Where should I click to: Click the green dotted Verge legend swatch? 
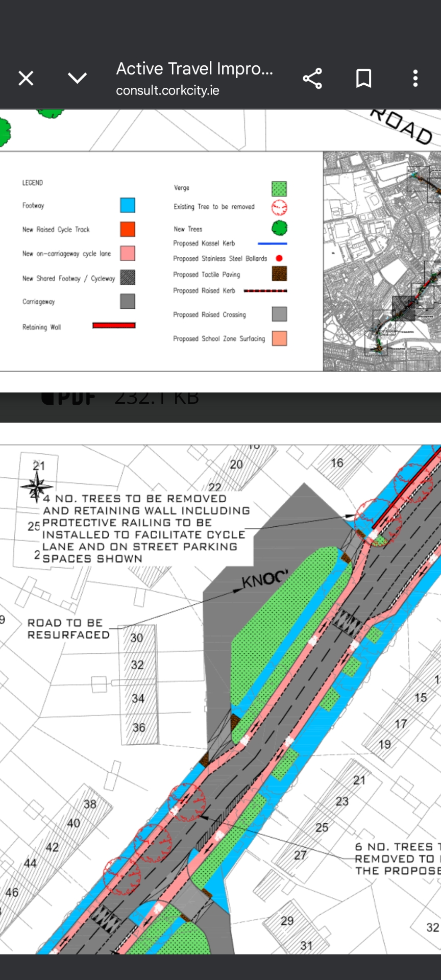(x=279, y=188)
